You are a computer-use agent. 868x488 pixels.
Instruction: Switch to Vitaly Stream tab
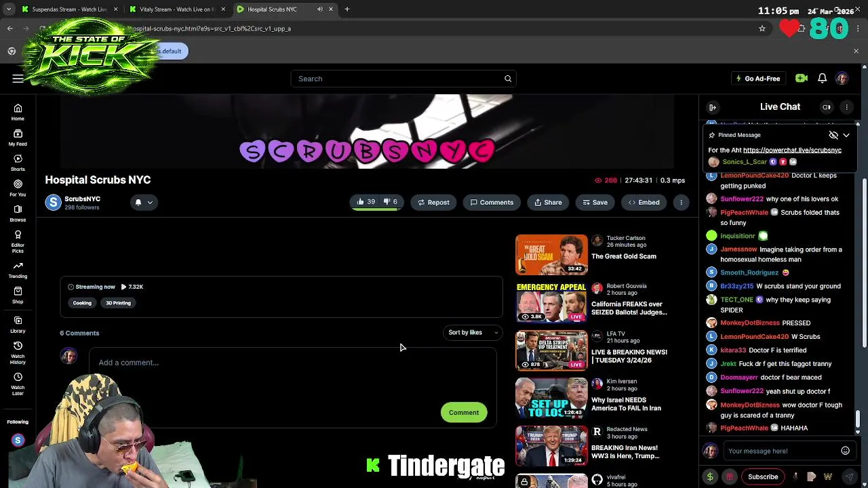[178, 9]
